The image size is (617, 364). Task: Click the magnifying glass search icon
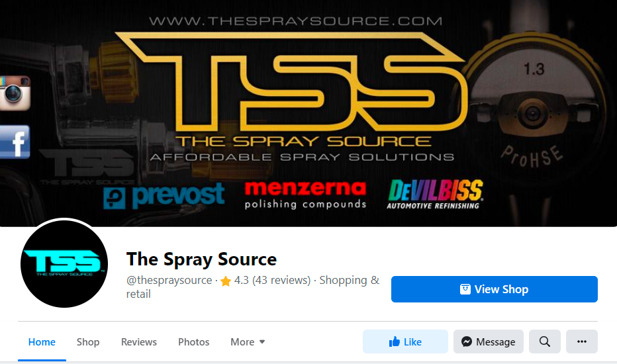[x=545, y=341]
